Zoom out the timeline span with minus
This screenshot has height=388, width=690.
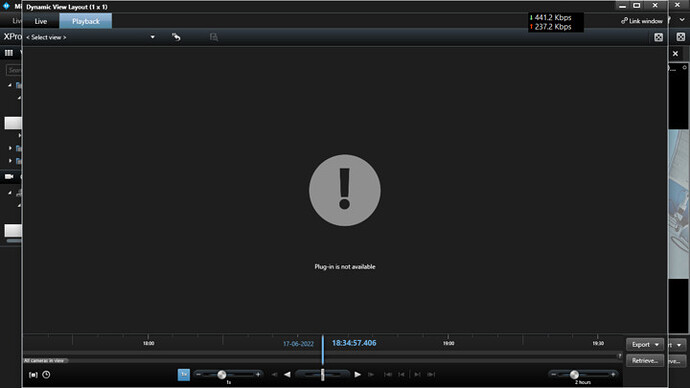click(x=554, y=374)
